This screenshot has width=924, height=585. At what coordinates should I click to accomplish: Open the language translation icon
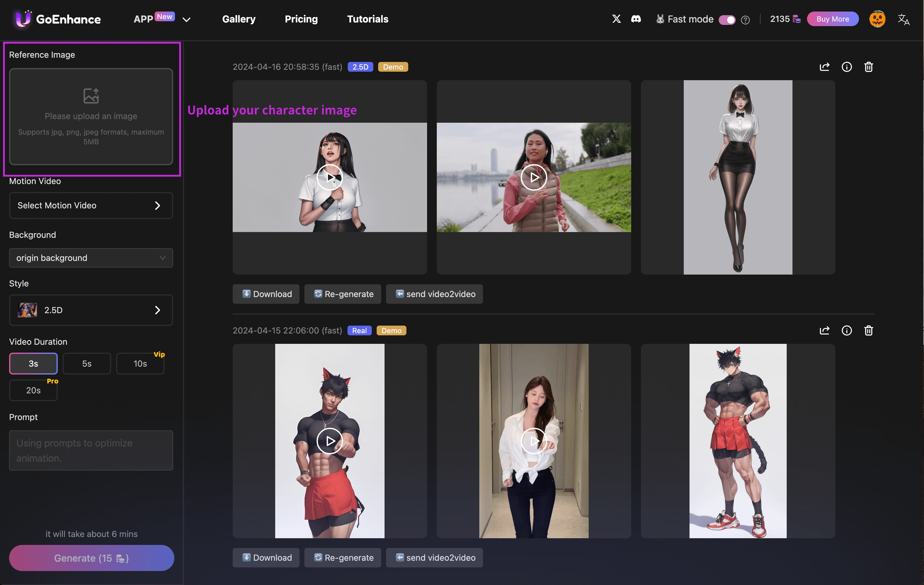point(903,19)
